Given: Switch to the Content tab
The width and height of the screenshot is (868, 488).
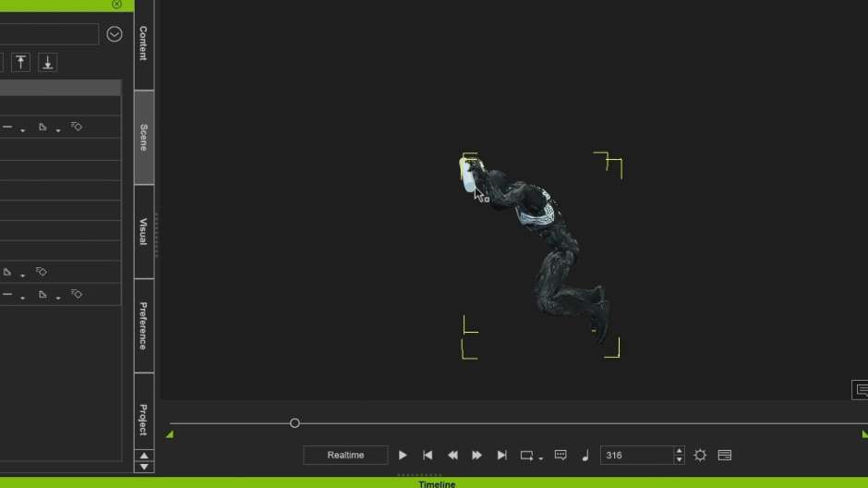Looking at the screenshot, I should point(144,44).
